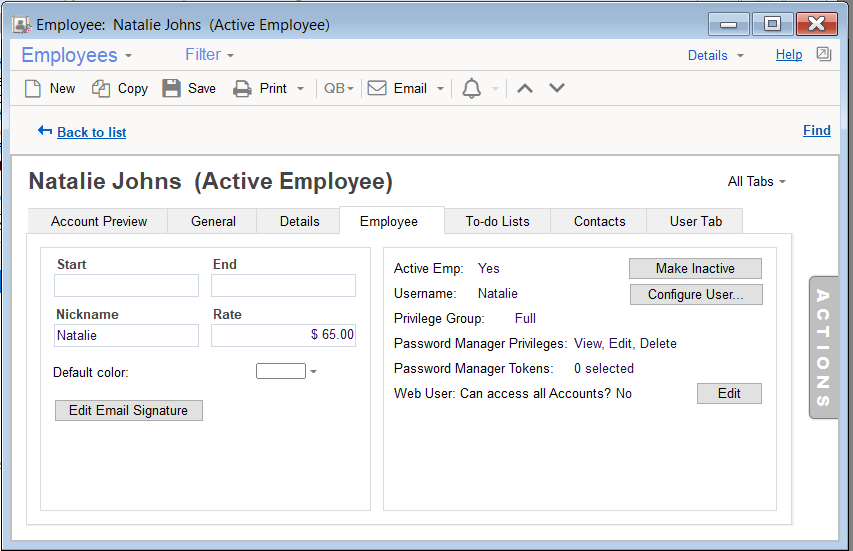Viewport: 853px width, 551px height.
Task: Click the employee icon in the title bar
Action: (22, 25)
